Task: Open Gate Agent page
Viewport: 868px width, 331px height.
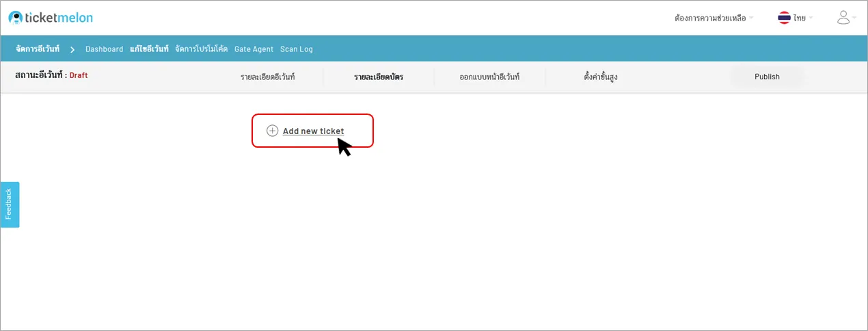Action: pos(254,49)
